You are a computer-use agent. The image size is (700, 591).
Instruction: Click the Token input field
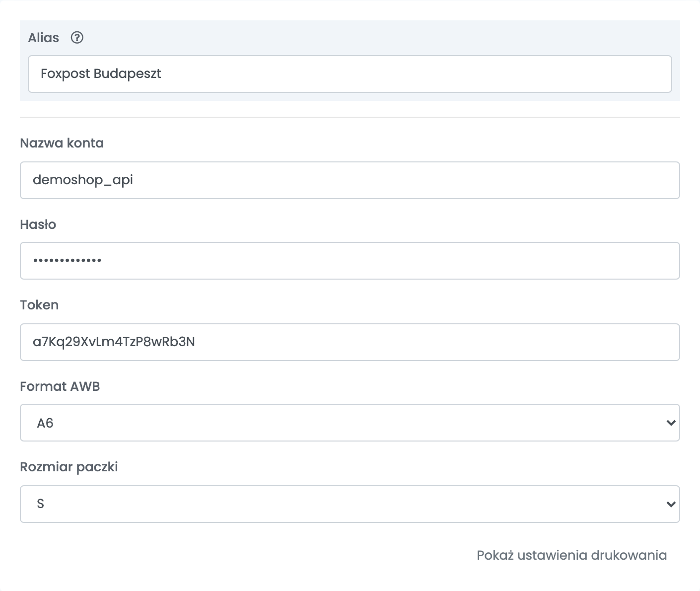click(350, 342)
